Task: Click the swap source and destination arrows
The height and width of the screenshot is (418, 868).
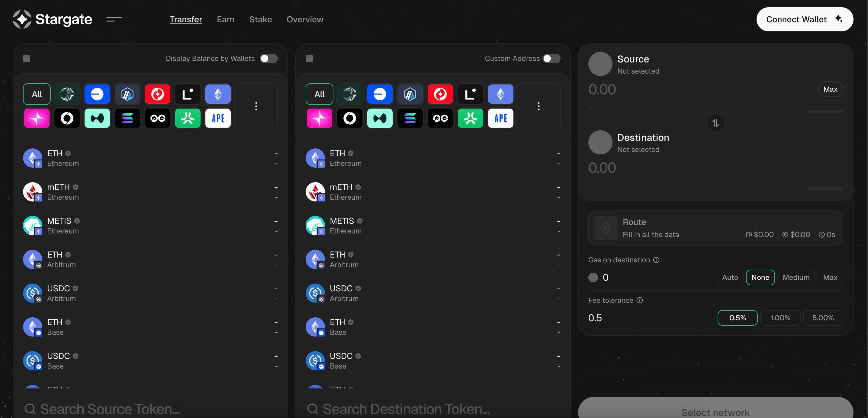Action: (x=715, y=123)
